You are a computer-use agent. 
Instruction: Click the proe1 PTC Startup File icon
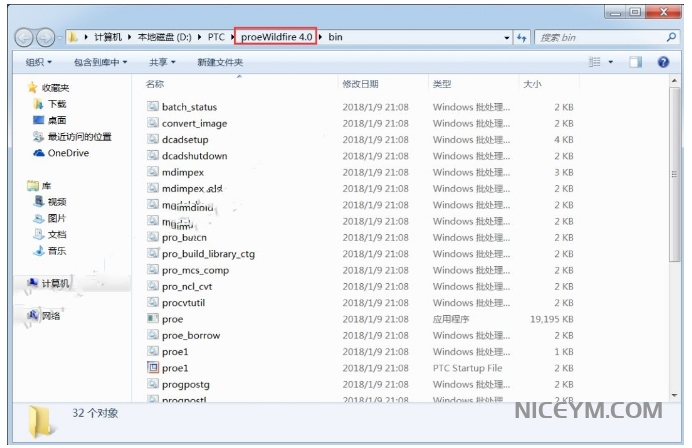point(153,368)
